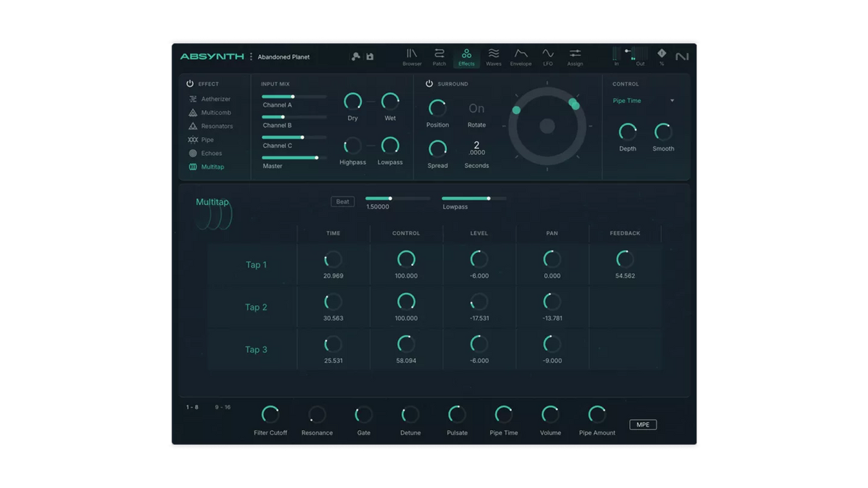Open the Envelope editor
The image size is (868, 488).
pyautogui.click(x=521, y=56)
